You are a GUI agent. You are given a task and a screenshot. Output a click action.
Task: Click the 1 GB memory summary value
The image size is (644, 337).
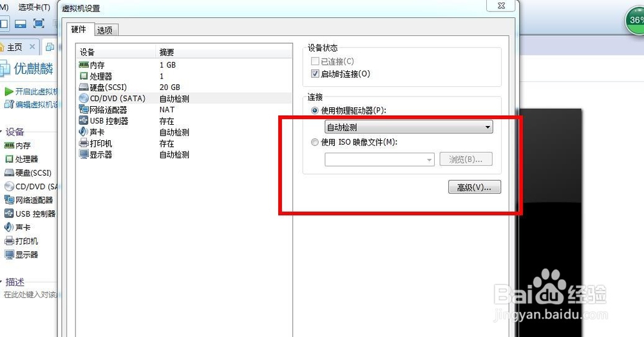coord(167,65)
